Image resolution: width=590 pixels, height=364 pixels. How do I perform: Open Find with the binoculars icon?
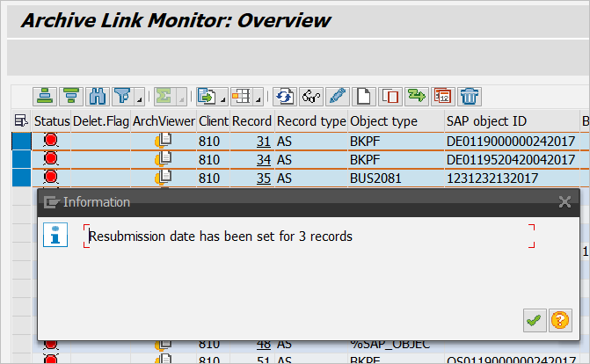point(97,96)
